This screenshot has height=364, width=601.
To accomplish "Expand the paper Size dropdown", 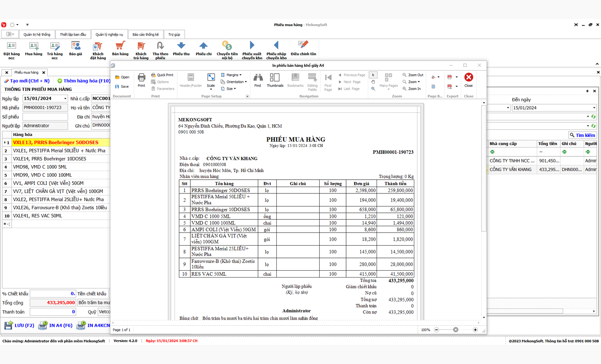I will (228, 89).
